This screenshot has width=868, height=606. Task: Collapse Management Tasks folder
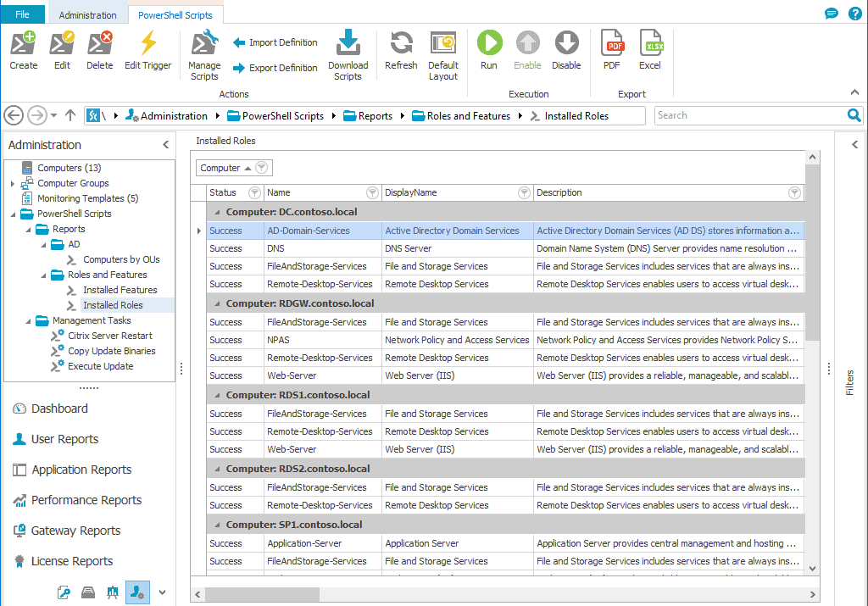(28, 321)
